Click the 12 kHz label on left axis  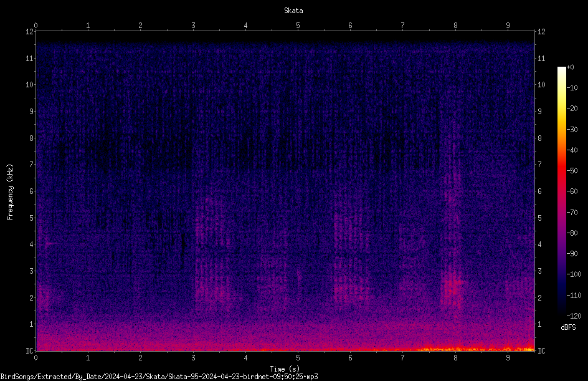[30, 32]
